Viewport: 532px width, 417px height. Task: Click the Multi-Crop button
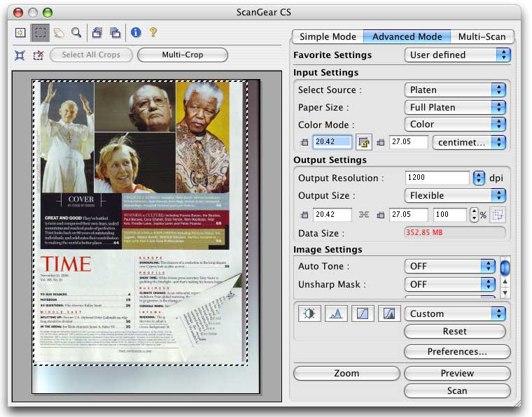183,55
